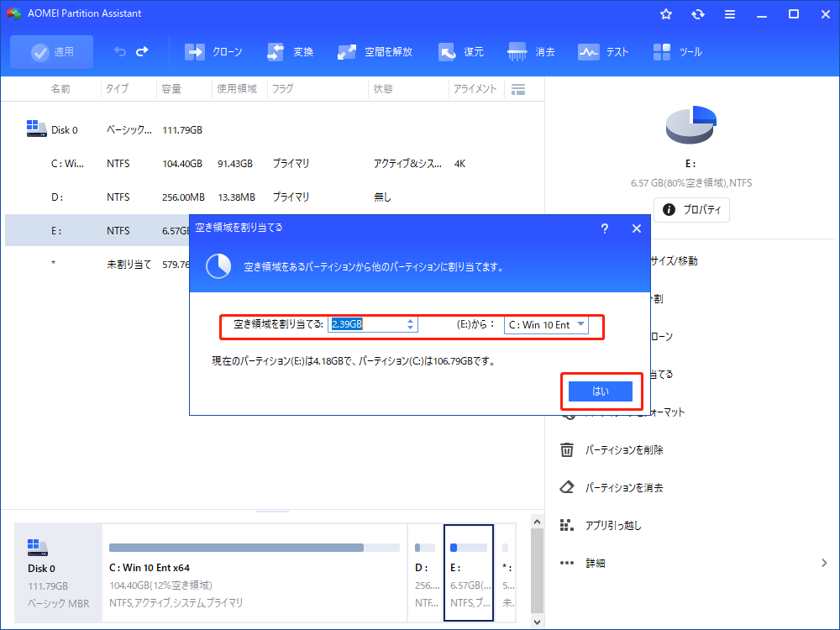This screenshot has width=840, height=630.
Task: Select the E: block in disk map
Action: [469, 573]
